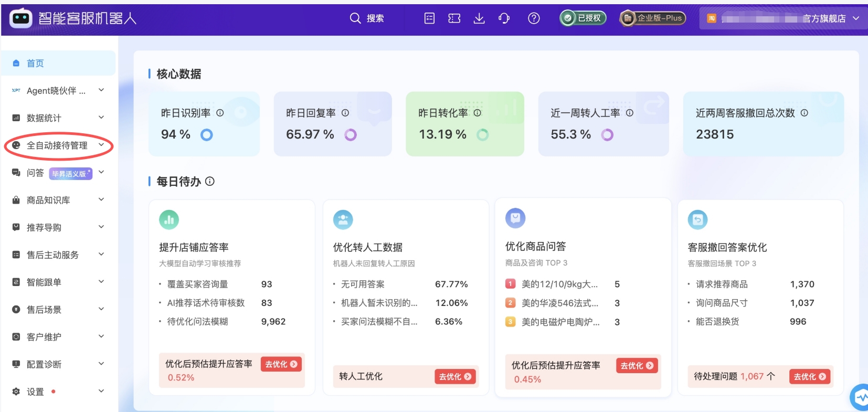Expand the 问答 menu chevron
Viewport: 868px width, 412px height.
pos(101,172)
